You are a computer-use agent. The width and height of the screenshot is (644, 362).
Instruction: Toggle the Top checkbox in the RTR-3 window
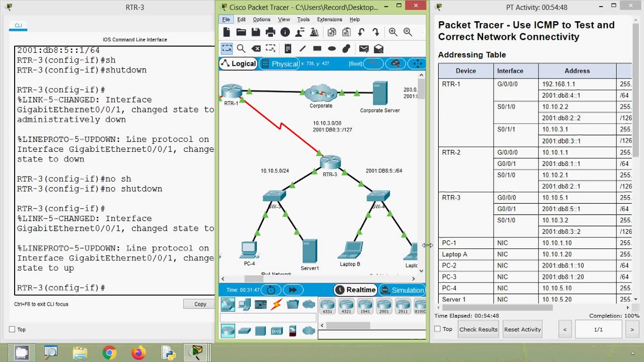(12, 329)
